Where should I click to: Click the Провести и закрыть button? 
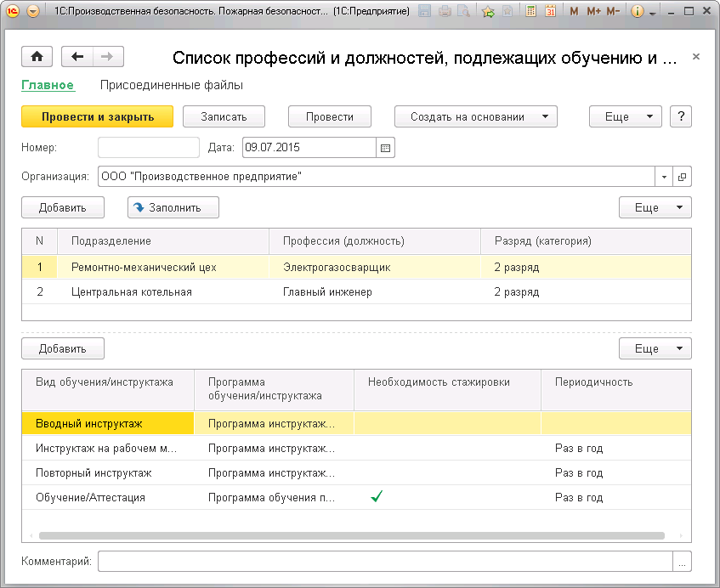pos(98,116)
